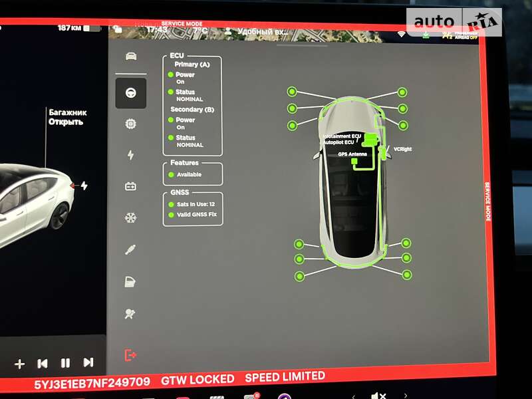The image size is (532, 399).
Task: Tap the lock icon in top status bar
Action: pyautogui.click(x=118, y=29)
